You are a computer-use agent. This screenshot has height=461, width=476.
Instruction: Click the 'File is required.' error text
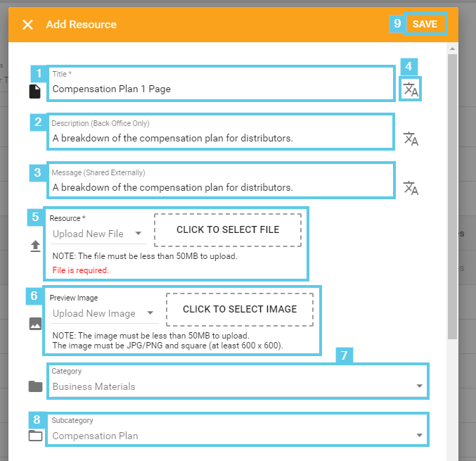coord(80,270)
